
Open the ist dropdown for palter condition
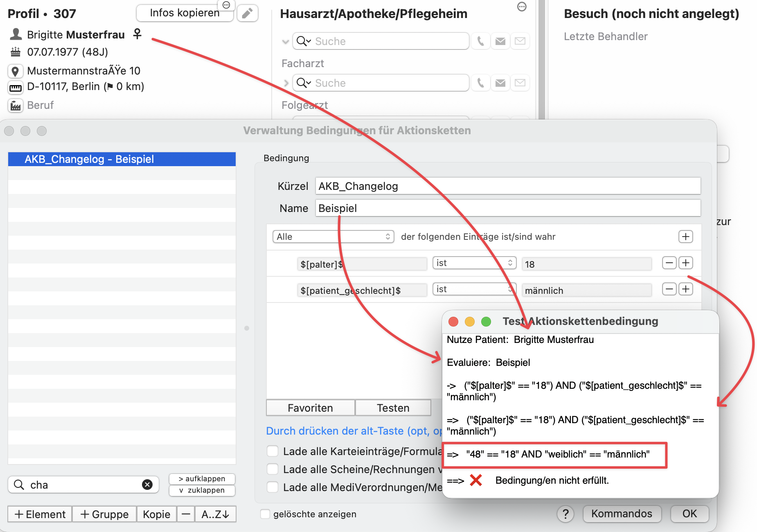[x=474, y=263]
